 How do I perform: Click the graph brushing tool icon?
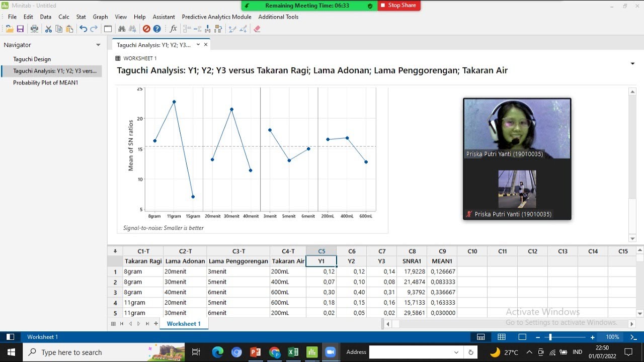232,29
